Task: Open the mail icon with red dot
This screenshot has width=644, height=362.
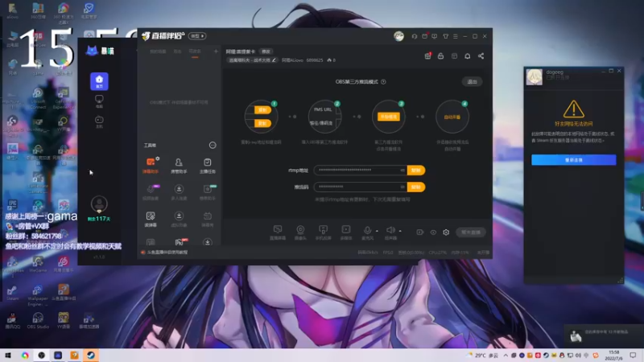Action: 425,36
